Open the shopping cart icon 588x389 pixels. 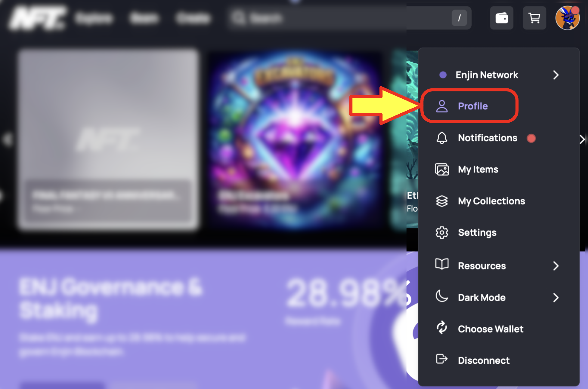click(x=534, y=18)
